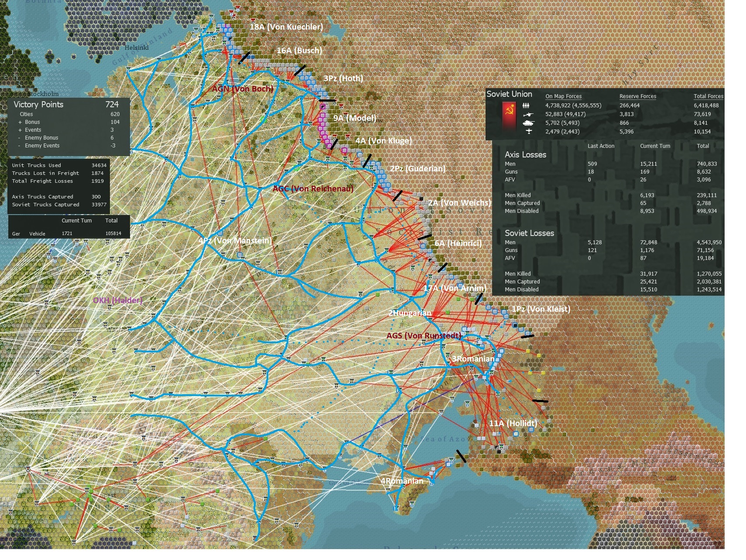Select Axis AFV total losses 3,096
This screenshot has height=560, width=746.
[x=704, y=180]
